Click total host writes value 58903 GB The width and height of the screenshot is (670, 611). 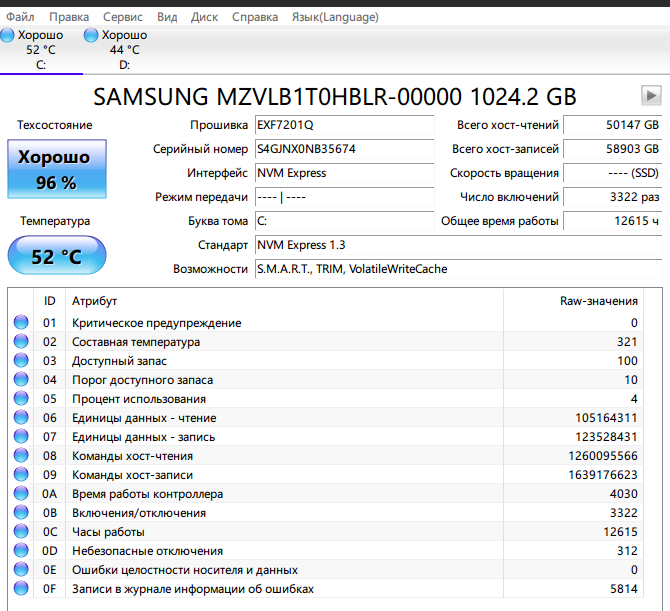pos(613,149)
